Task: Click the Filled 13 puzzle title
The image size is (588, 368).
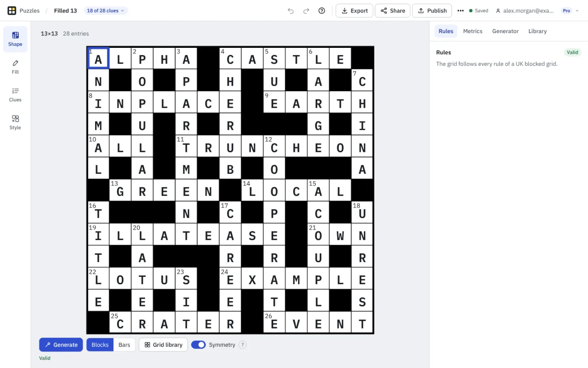Action: (65, 11)
